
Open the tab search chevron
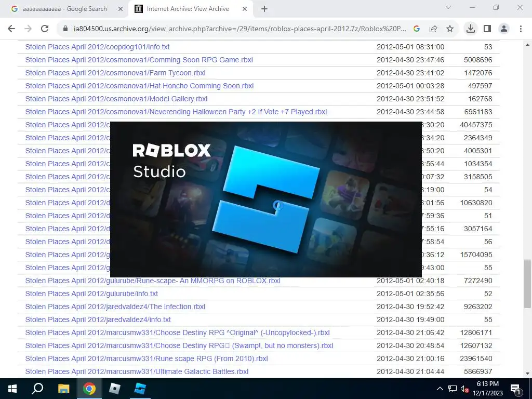(x=448, y=7)
